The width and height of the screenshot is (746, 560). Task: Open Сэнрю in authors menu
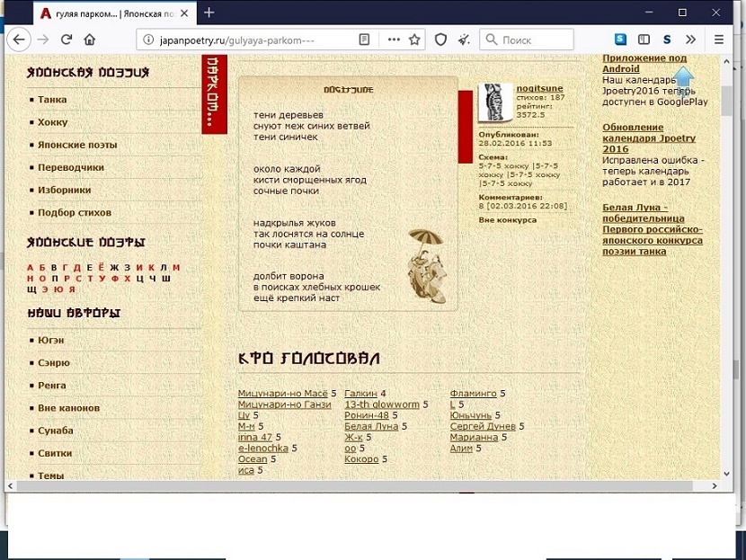click(54, 362)
